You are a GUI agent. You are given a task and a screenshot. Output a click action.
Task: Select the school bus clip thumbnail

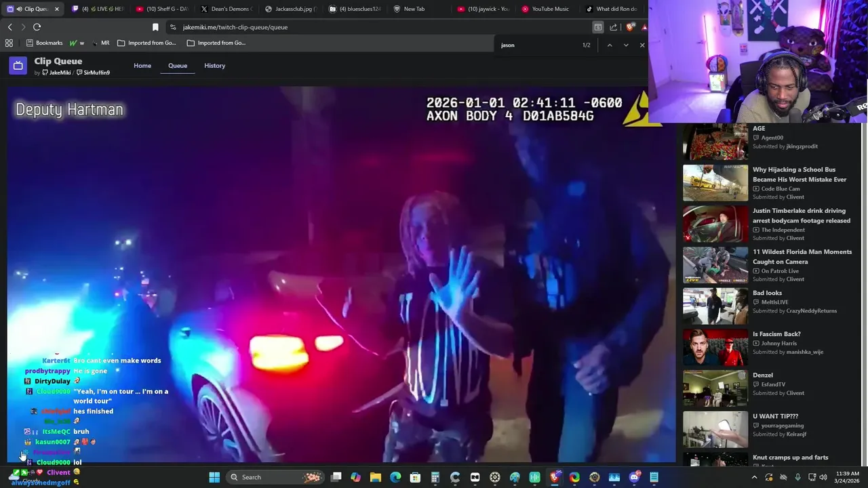[x=715, y=183]
